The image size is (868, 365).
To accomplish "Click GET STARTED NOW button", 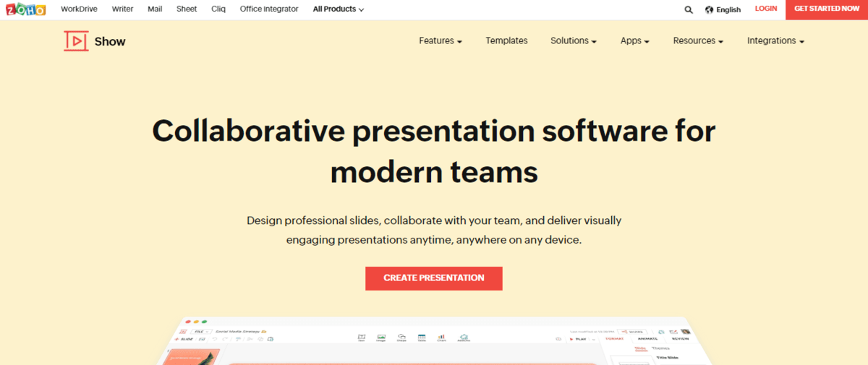I will (827, 9).
